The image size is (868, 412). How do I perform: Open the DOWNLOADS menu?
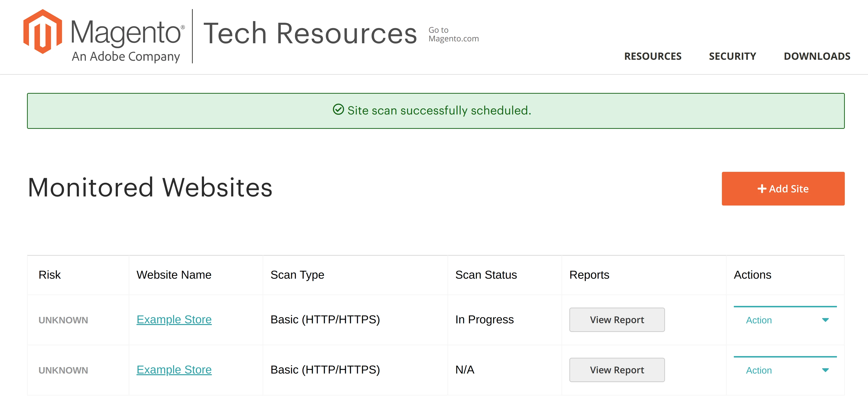[x=817, y=56]
